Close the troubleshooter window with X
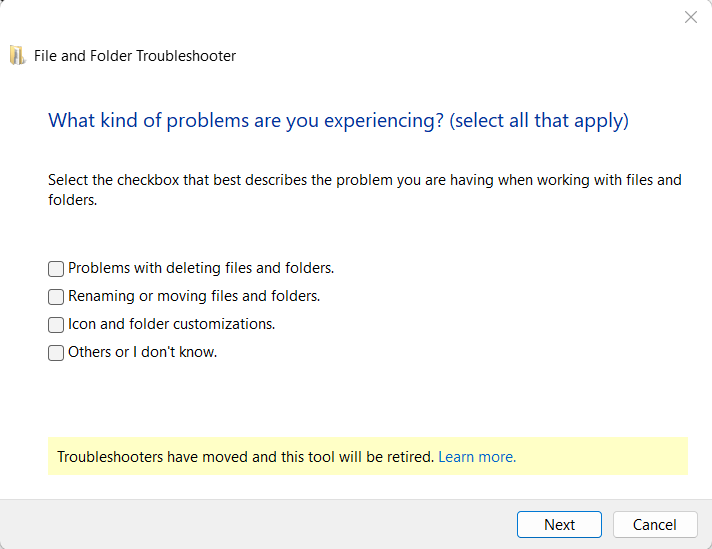The image size is (712, 549). click(690, 17)
